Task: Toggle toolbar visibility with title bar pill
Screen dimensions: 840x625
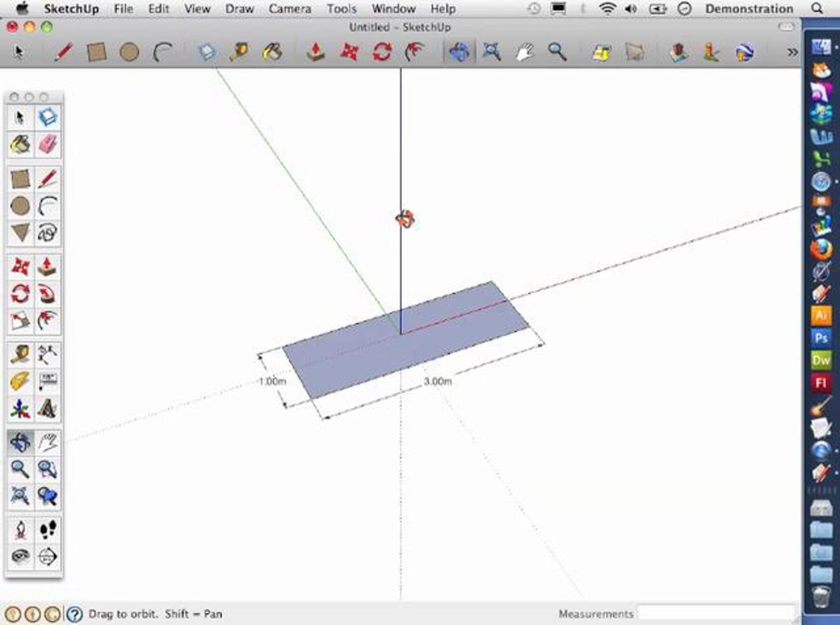Action: 786,27
